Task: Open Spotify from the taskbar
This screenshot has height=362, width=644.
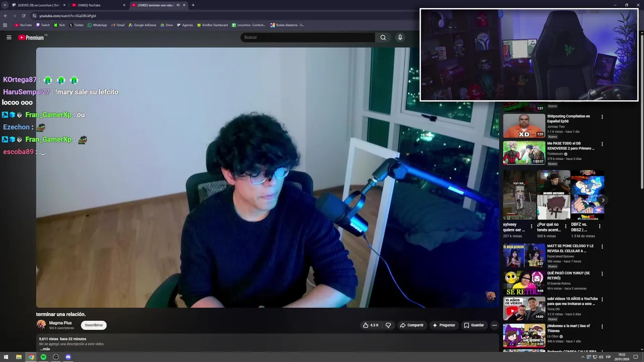Action: point(43,357)
